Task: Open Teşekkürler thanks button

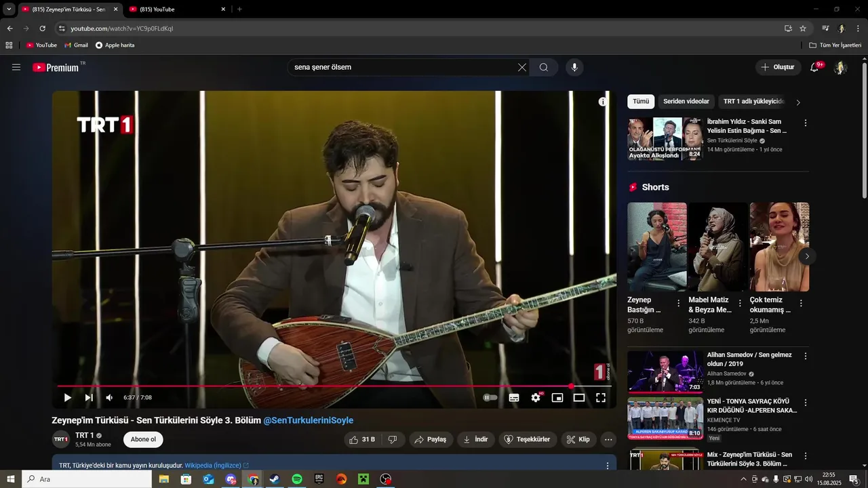Action: click(x=528, y=439)
